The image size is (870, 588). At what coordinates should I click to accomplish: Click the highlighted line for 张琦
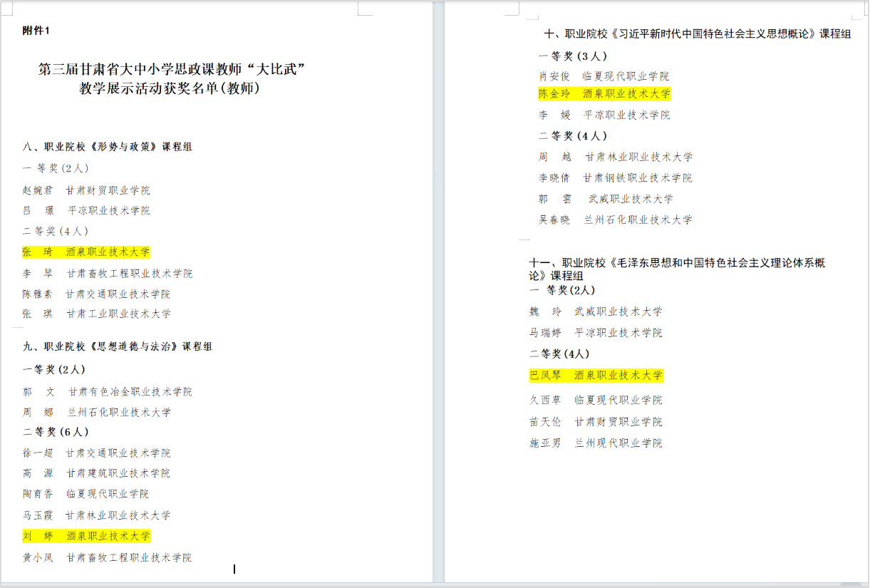tap(86, 252)
